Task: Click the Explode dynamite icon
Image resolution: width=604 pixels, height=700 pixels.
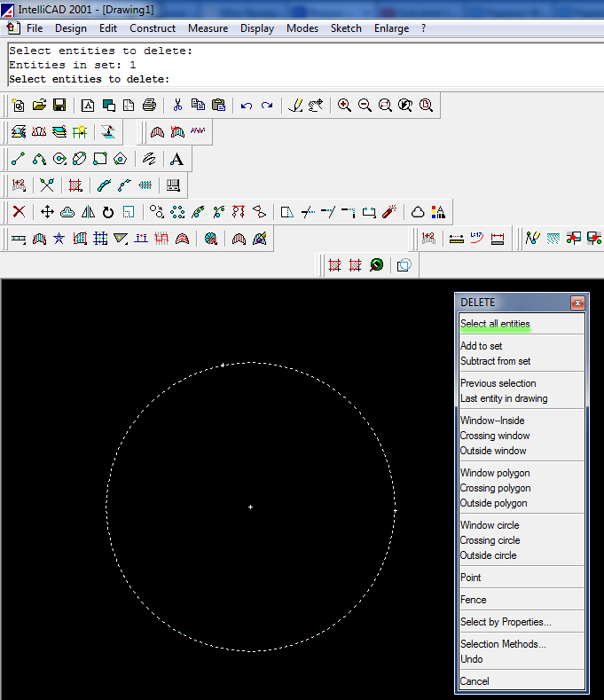Action: [389, 212]
